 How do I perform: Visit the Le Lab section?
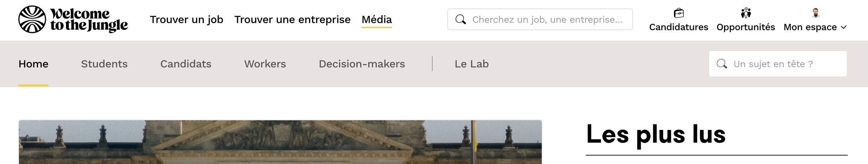[472, 64]
